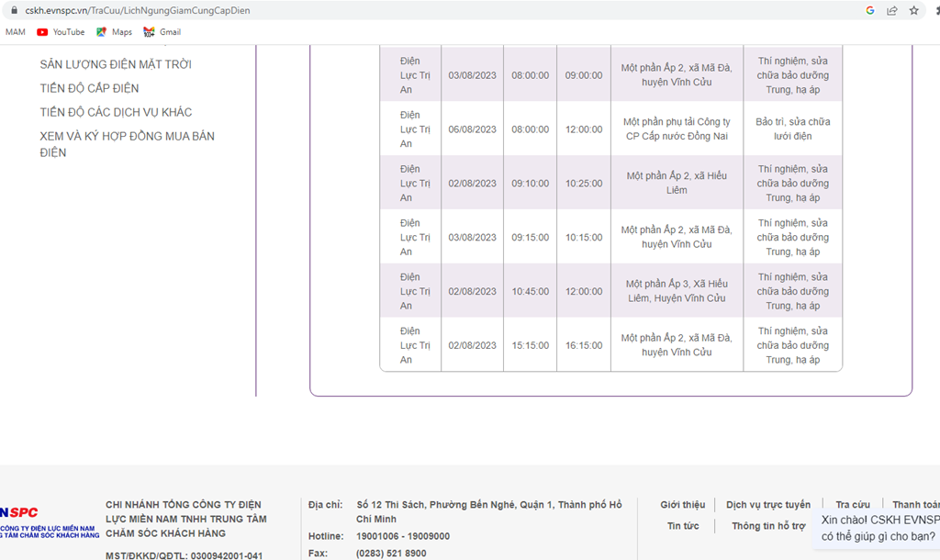940x560 pixels.
Task: Bookmark this page with the star icon
Action: [913, 10]
